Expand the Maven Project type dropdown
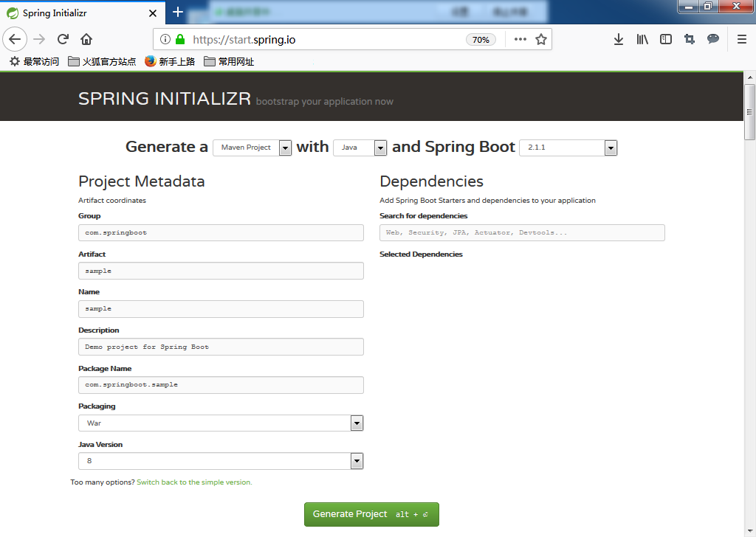The image size is (756, 537). [252, 148]
